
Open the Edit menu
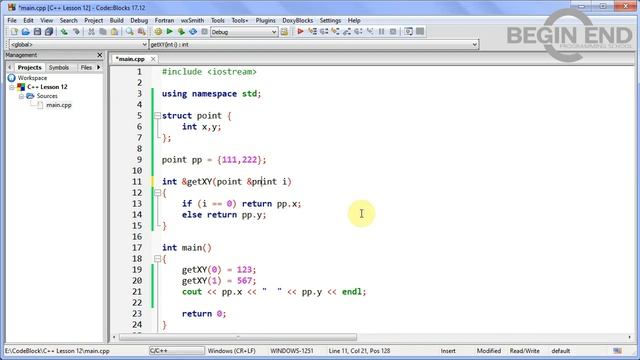(x=28, y=20)
